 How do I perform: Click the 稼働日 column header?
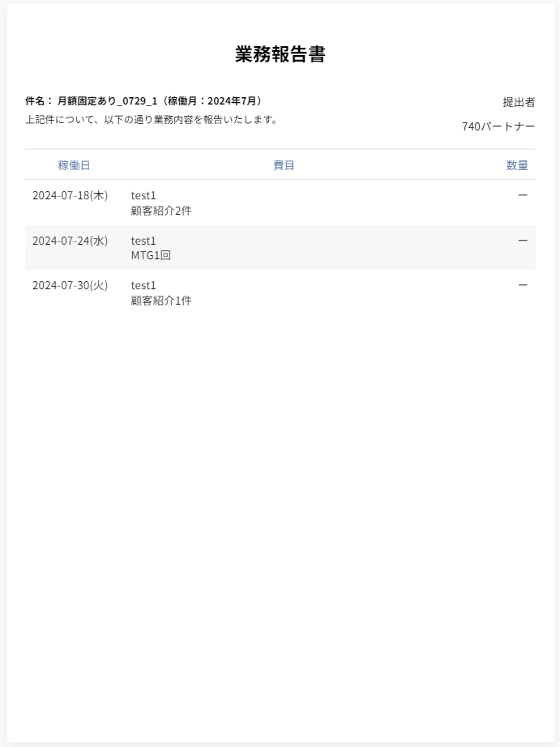(74, 165)
